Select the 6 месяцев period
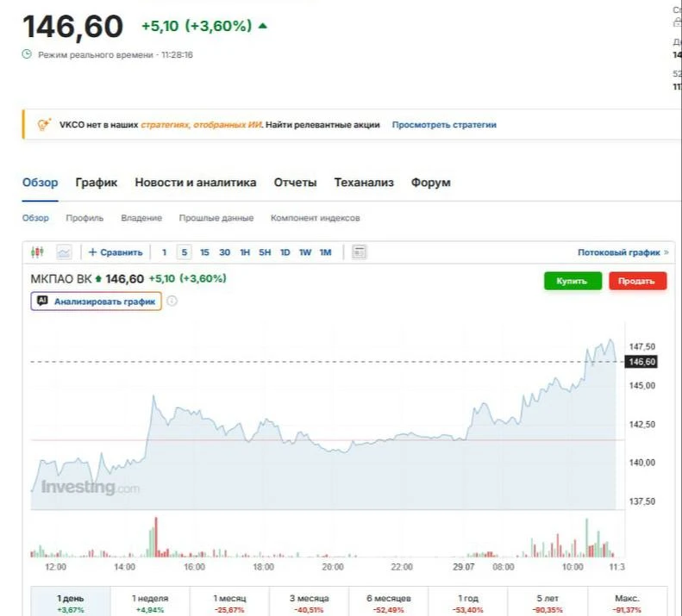The image size is (682, 616). point(388,601)
